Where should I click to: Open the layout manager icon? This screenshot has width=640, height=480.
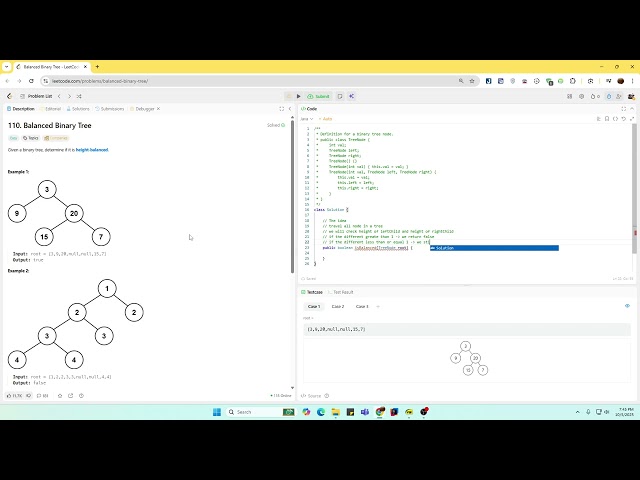[x=569, y=96]
